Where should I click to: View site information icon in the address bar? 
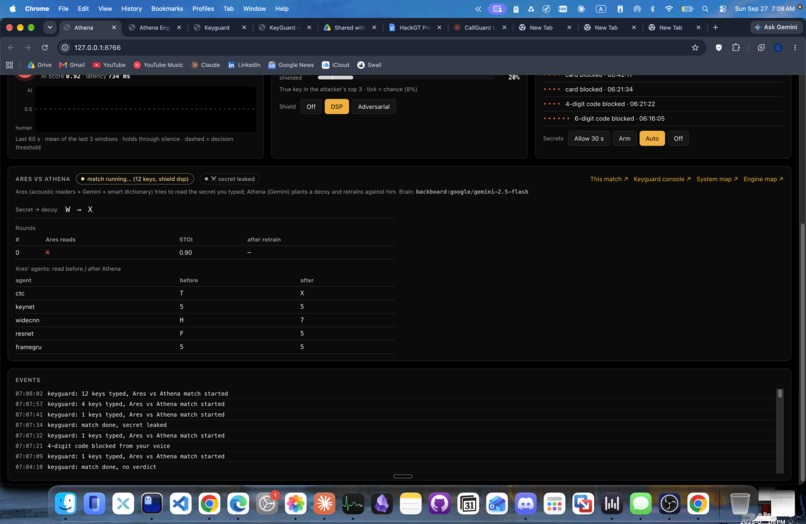(65, 47)
